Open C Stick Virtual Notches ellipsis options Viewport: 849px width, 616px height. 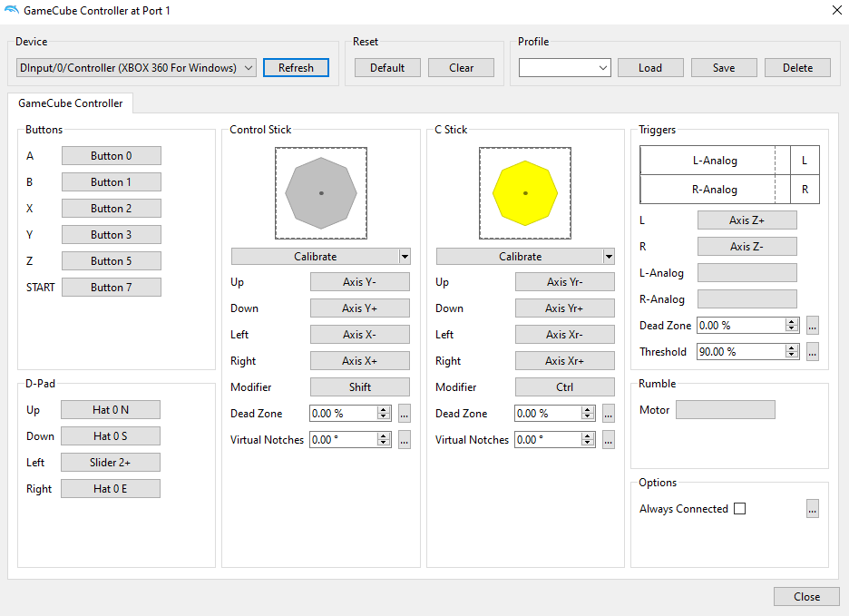click(609, 440)
